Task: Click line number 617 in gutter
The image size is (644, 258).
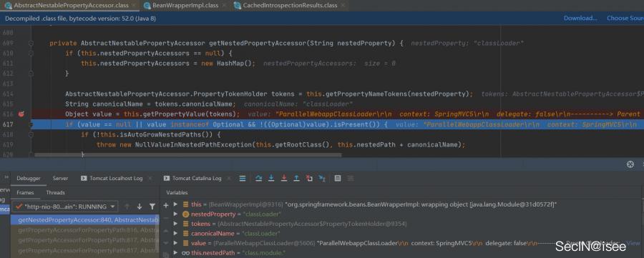Action: tap(8, 124)
